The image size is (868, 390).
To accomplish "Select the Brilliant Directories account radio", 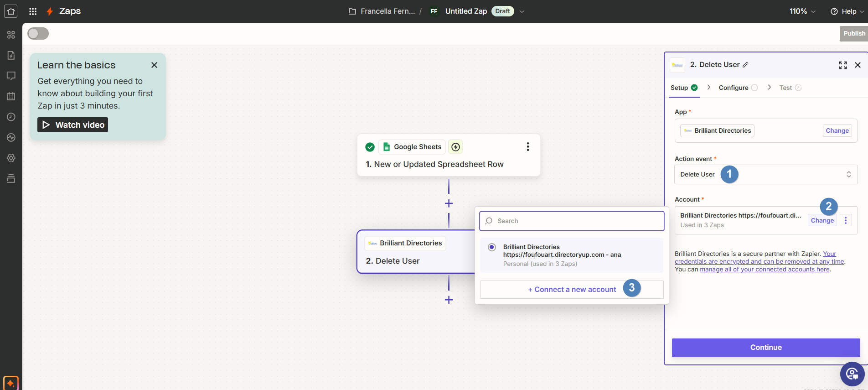I will (492, 247).
